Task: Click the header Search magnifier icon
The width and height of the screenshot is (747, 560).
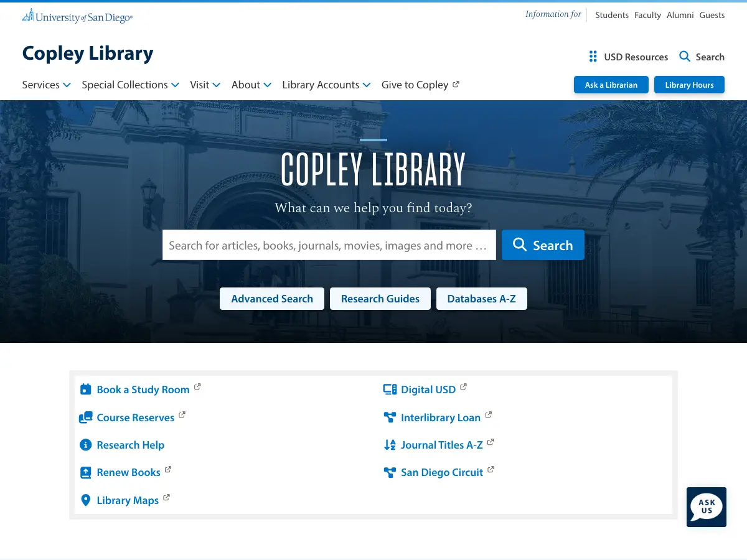Action: [685, 57]
